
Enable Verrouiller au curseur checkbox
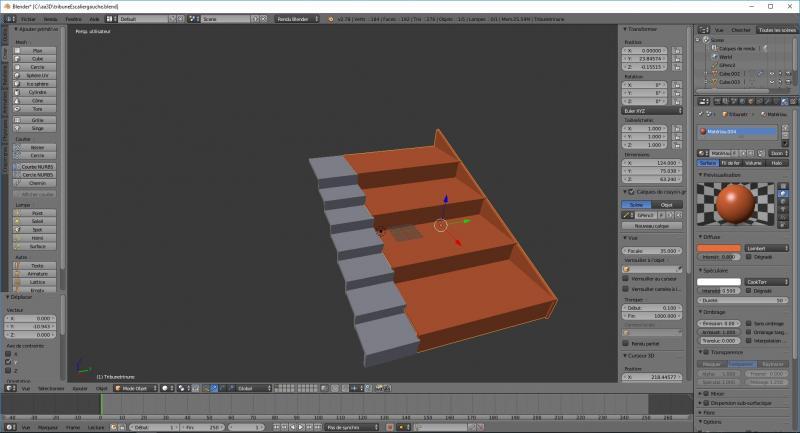coord(627,276)
